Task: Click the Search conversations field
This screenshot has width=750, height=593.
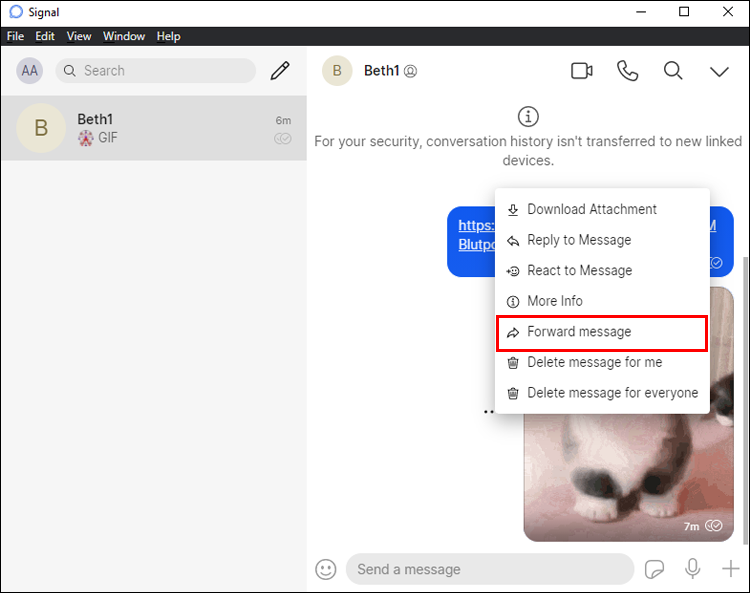Action: point(155,71)
